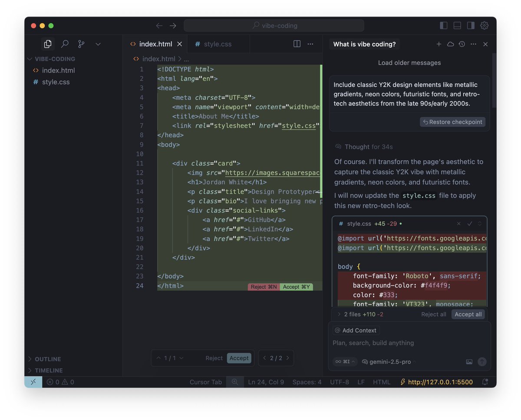Split the editor to the right
This screenshot has width=521, height=420.
click(297, 44)
